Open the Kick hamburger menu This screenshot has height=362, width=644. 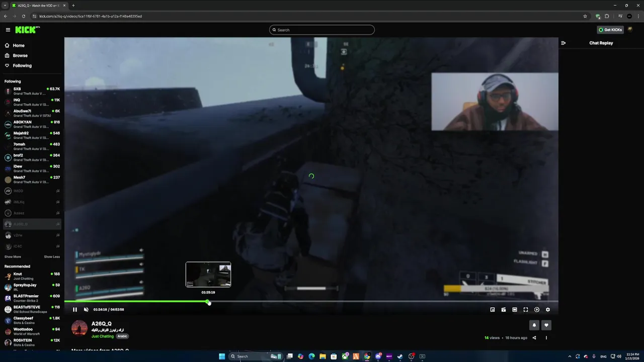[x=8, y=30]
